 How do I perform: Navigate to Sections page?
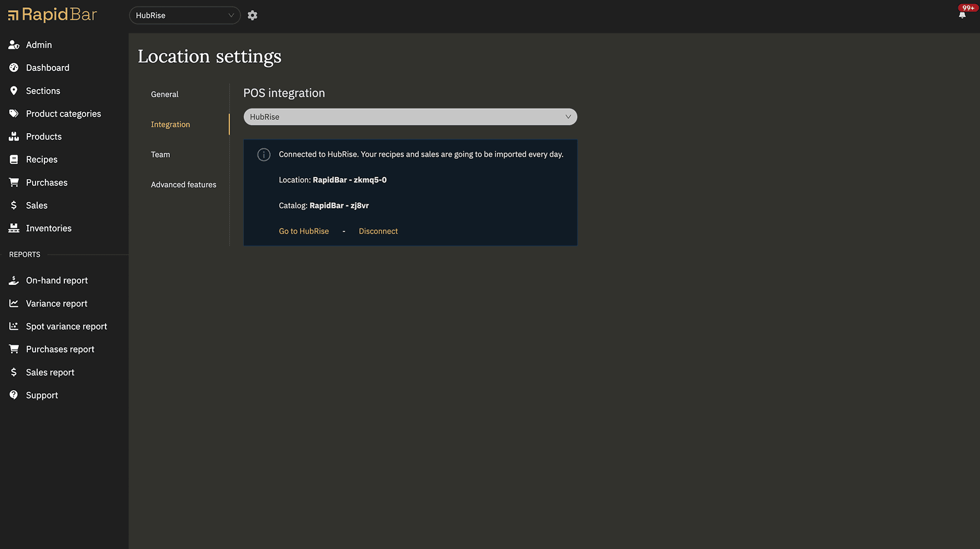click(43, 90)
